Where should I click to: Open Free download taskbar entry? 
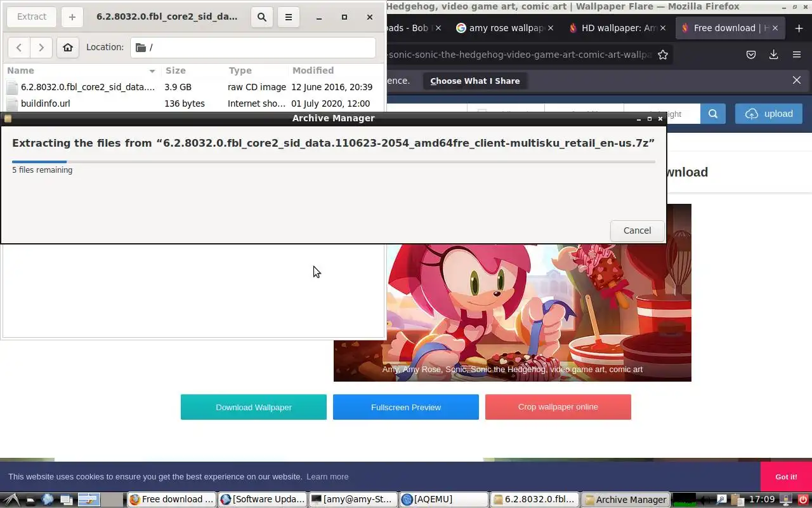point(171,500)
